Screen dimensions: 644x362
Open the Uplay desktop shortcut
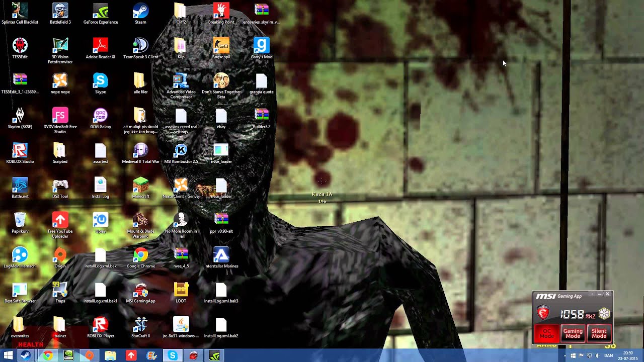click(101, 222)
